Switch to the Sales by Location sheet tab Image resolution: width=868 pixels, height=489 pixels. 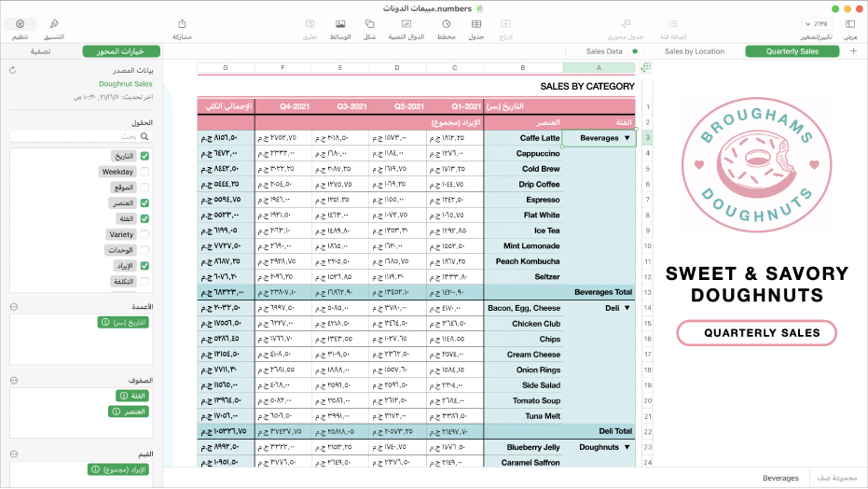click(x=694, y=51)
